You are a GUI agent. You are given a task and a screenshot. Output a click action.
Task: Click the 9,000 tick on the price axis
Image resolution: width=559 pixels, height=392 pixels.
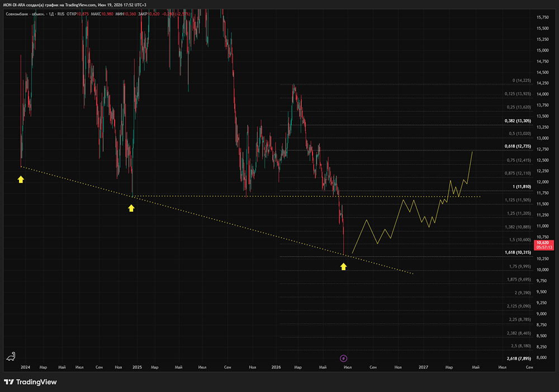click(x=542, y=314)
